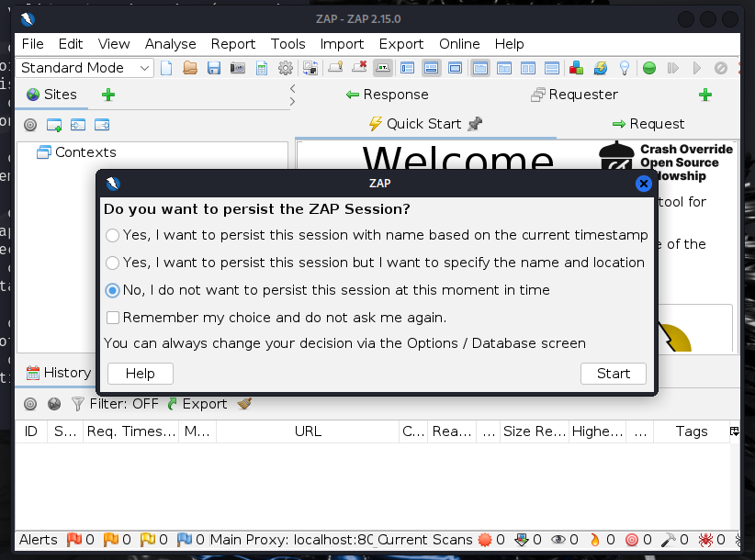
Task: Click the Export button in History toolbar
Action: click(x=197, y=404)
